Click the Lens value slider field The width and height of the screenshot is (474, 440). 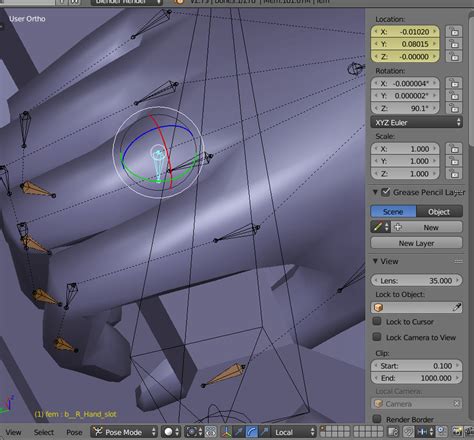(416, 280)
